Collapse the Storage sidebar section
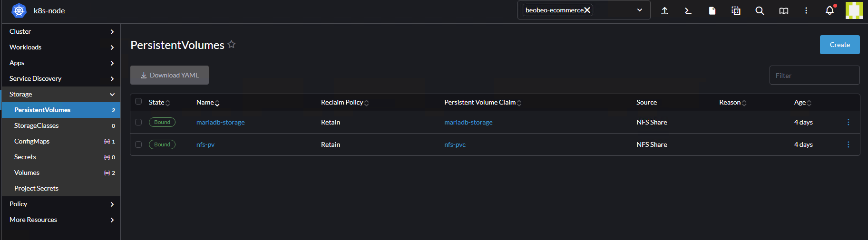 [61, 94]
